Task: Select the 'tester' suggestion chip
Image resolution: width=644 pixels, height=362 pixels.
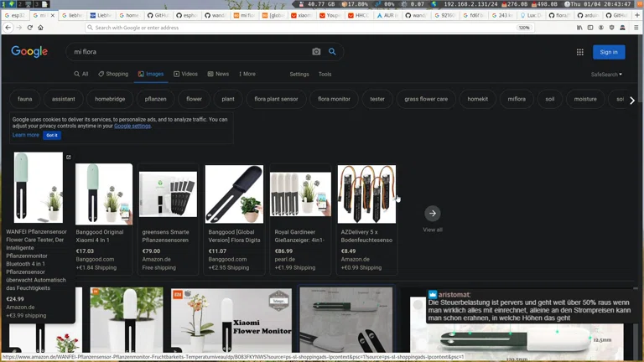Action: pyautogui.click(x=377, y=99)
